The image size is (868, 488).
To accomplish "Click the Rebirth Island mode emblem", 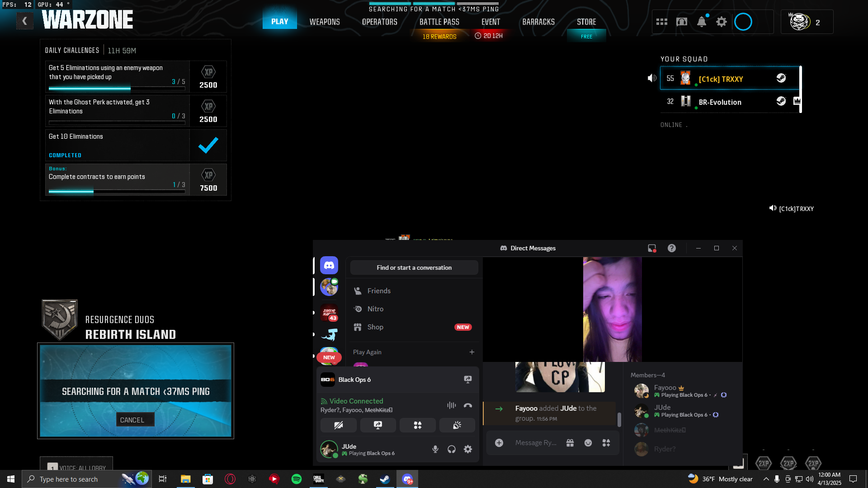I will click(59, 319).
